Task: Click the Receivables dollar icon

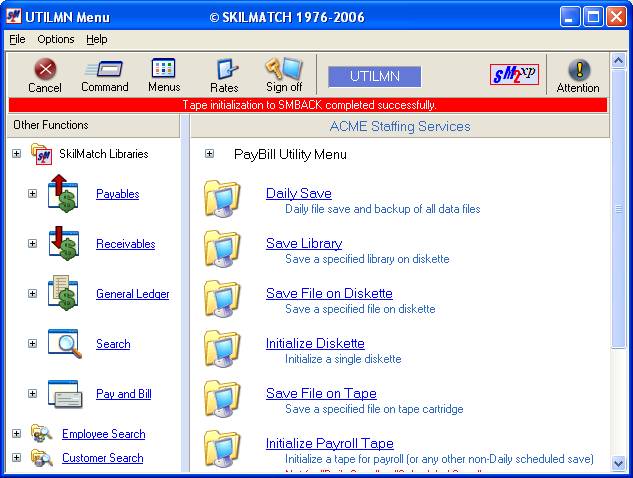Action: (63, 243)
